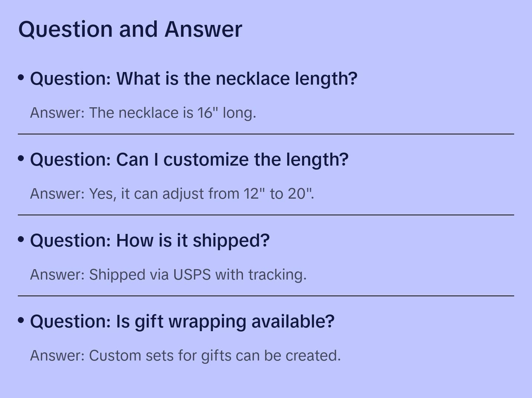The width and height of the screenshot is (532, 398).
Task: Click the word "USPS" in the shipping answer
Action: pyautogui.click(x=192, y=275)
